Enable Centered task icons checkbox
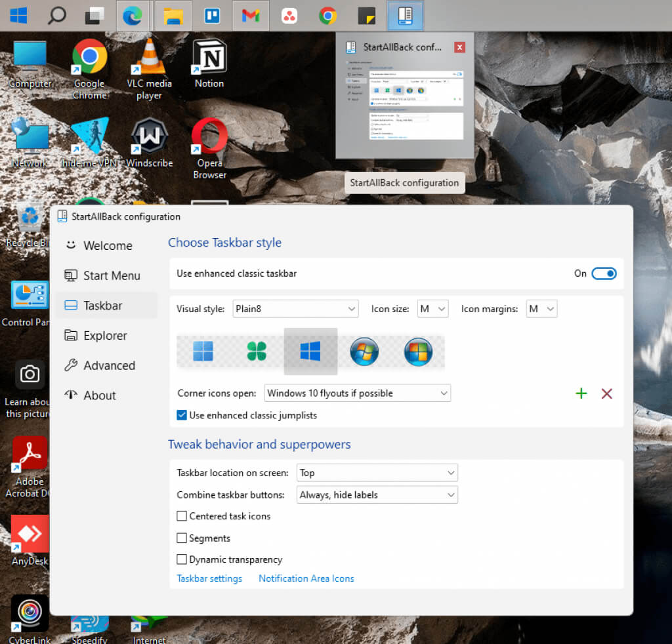 182,516
